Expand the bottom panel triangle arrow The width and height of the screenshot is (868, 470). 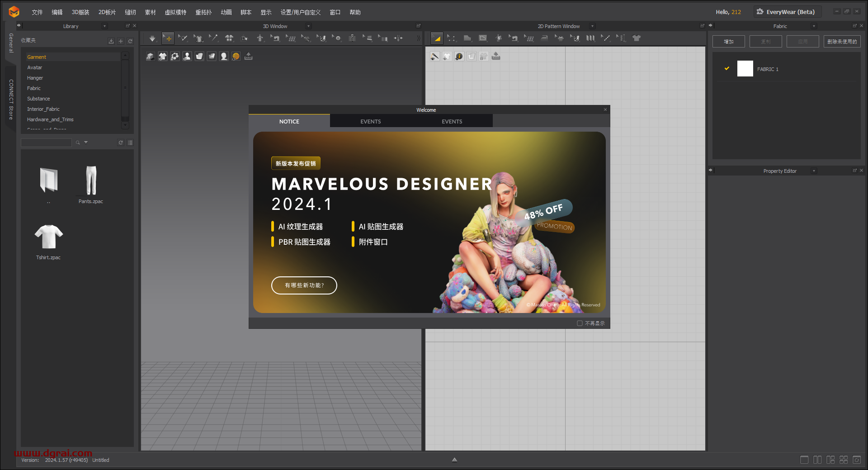tap(454, 460)
